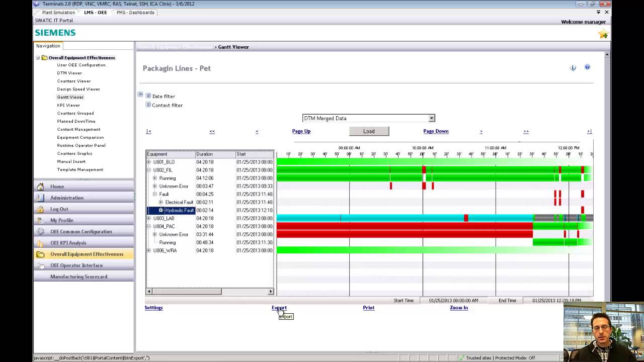Collapse the Overall Equipment Effectiveness tree node
644x362 pixels.
(x=38, y=58)
